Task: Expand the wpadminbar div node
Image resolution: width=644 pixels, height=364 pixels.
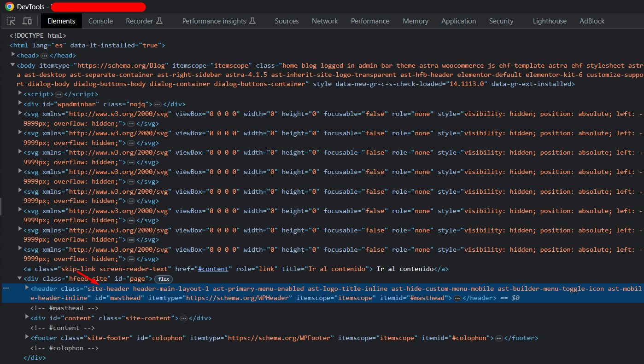Action: 20,104
